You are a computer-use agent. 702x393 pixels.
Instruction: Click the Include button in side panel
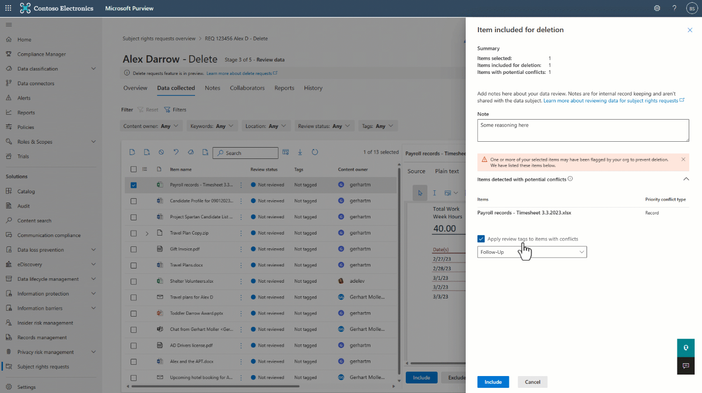click(x=493, y=382)
